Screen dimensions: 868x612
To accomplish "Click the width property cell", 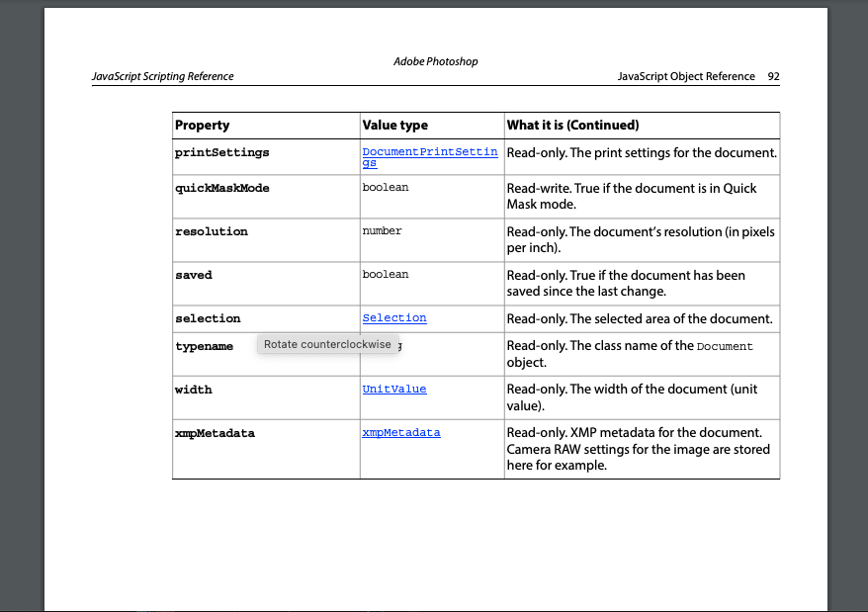I will (x=193, y=390).
